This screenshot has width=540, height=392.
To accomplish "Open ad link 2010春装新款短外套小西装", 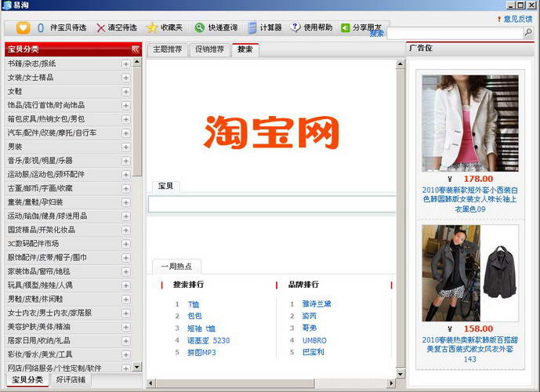I will [470, 199].
